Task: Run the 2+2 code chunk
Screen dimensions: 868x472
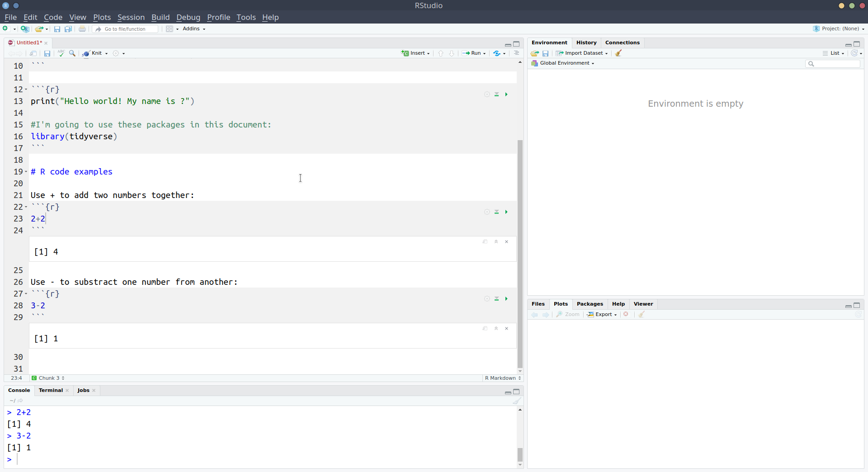Action: (x=506, y=212)
